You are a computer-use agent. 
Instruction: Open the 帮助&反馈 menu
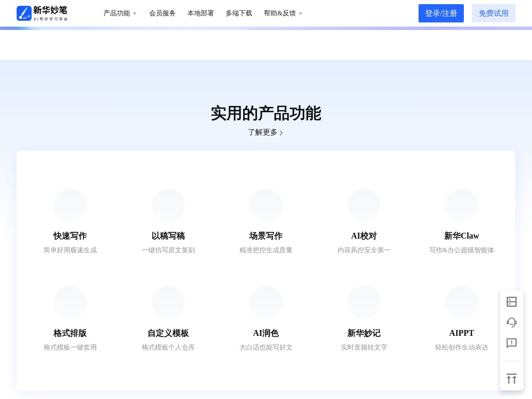(280, 13)
